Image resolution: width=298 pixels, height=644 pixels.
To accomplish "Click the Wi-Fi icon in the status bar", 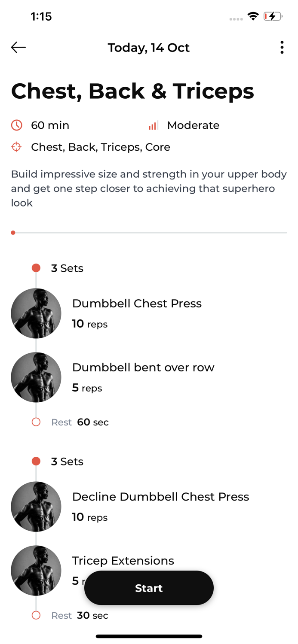I will tap(253, 16).
